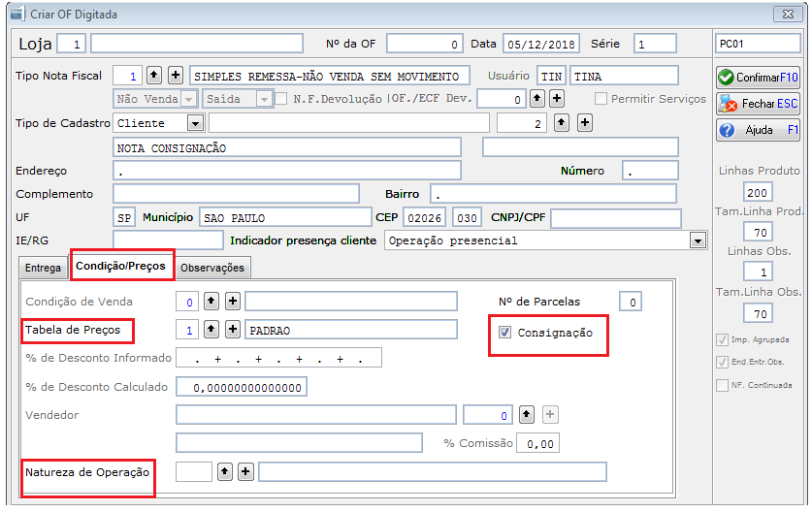Switch to the Observações tab
The height and width of the screenshot is (512, 812).
(x=212, y=269)
